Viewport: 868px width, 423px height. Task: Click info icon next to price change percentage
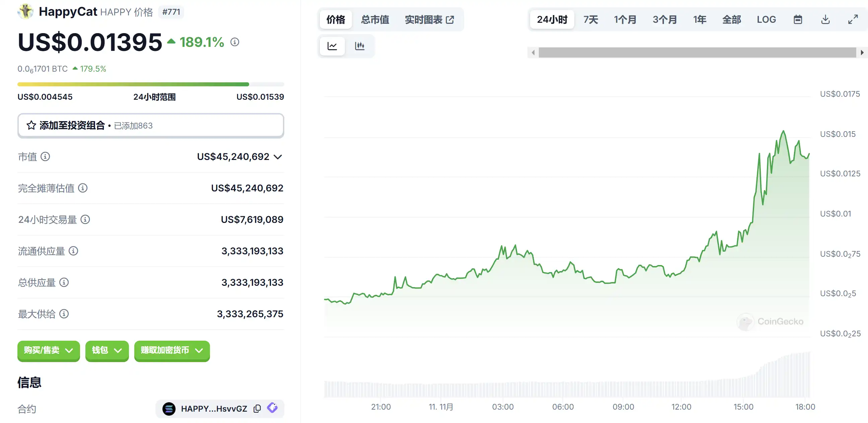coord(235,42)
